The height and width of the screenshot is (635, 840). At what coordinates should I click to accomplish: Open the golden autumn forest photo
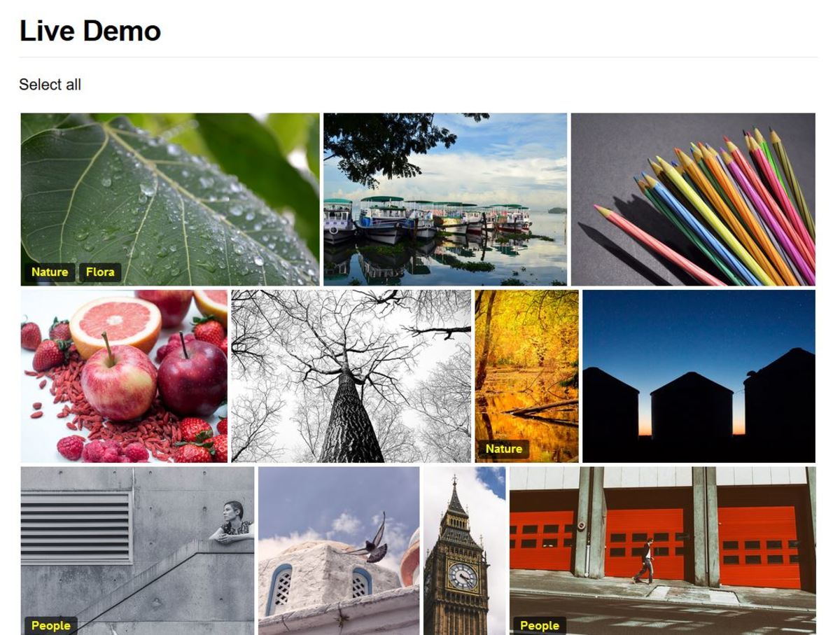(527, 377)
